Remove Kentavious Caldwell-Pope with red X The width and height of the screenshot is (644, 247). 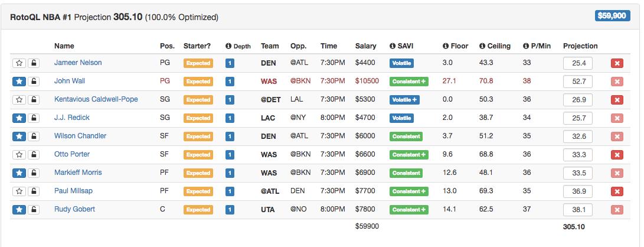pyautogui.click(x=617, y=100)
